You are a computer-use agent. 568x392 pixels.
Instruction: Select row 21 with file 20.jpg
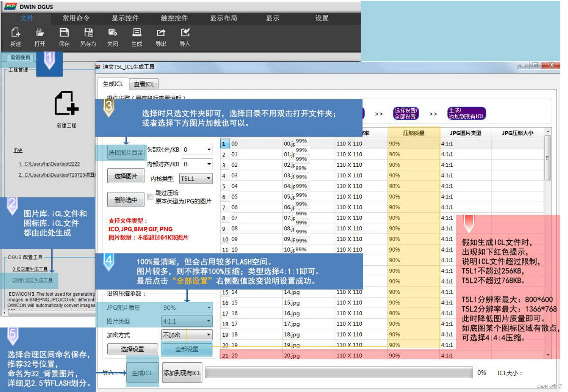point(382,355)
